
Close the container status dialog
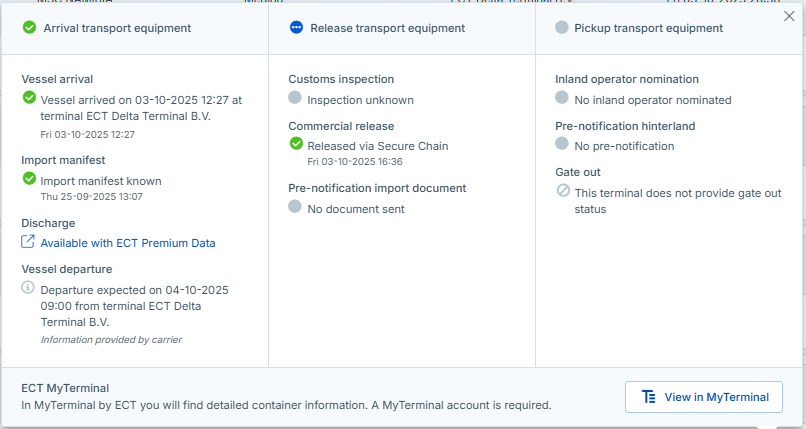[x=789, y=16]
